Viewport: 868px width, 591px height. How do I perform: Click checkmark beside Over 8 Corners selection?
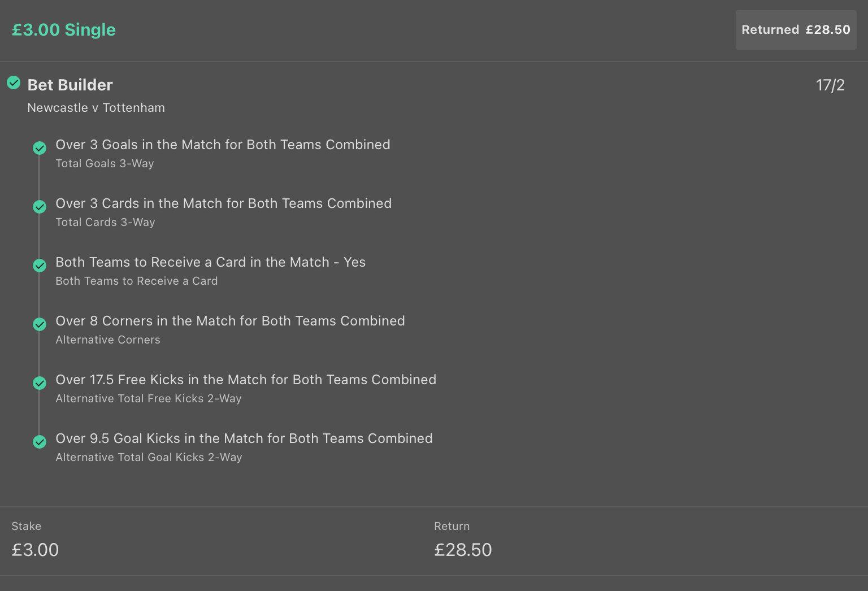(40, 324)
